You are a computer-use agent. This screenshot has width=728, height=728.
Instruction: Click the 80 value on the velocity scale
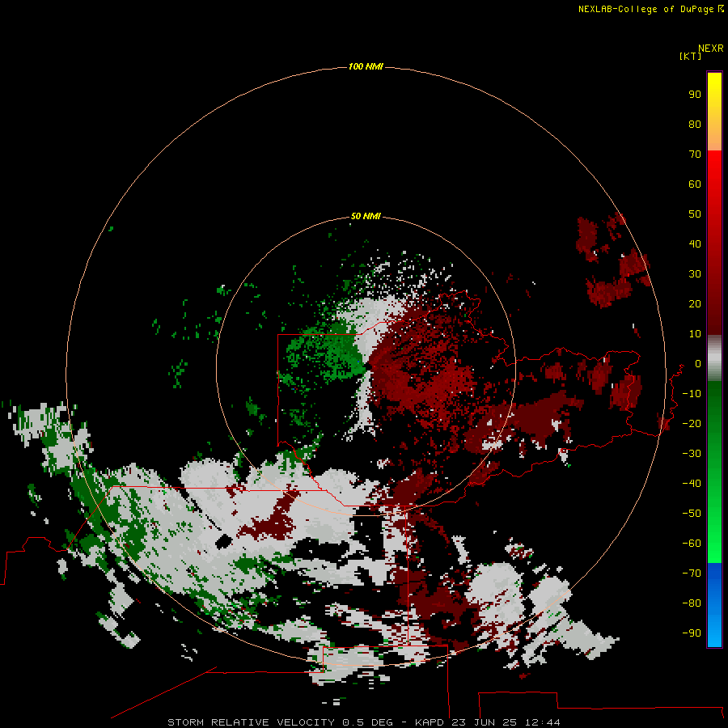pyautogui.click(x=695, y=125)
